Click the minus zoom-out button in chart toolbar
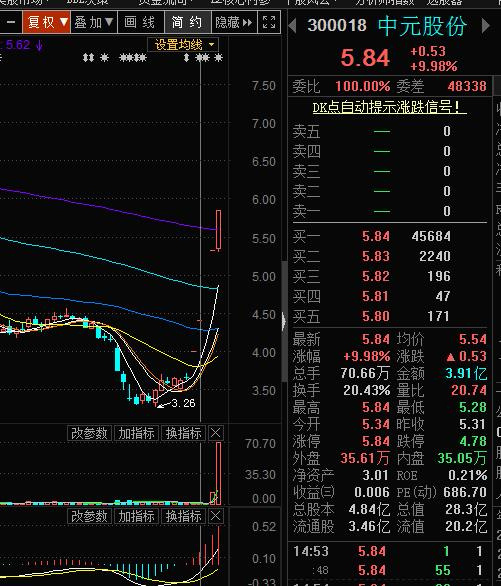 tap(11, 22)
